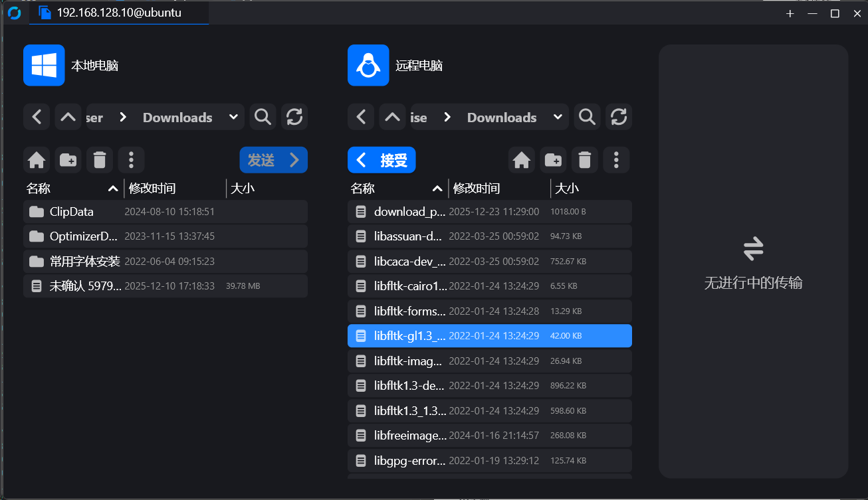
Task: Sort remote files by 修改时间 column
Action: pyautogui.click(x=476, y=189)
